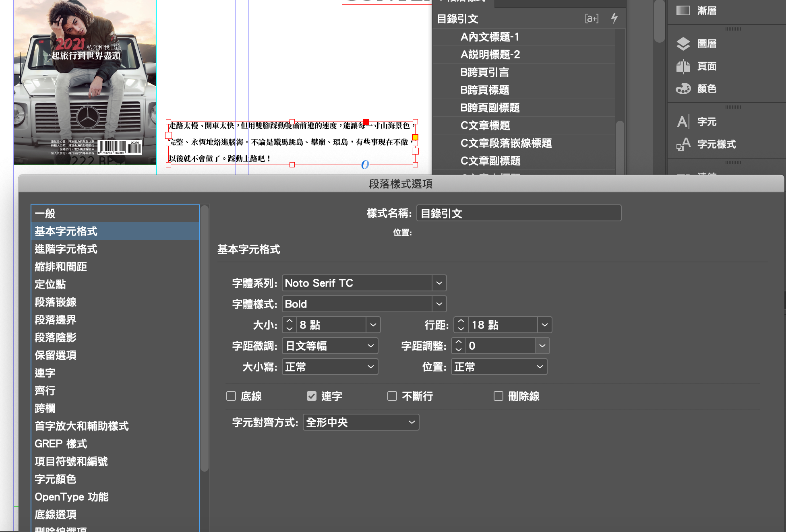The width and height of the screenshot is (786, 532).
Task: Open the 字體系列 font family dropdown
Action: click(439, 283)
